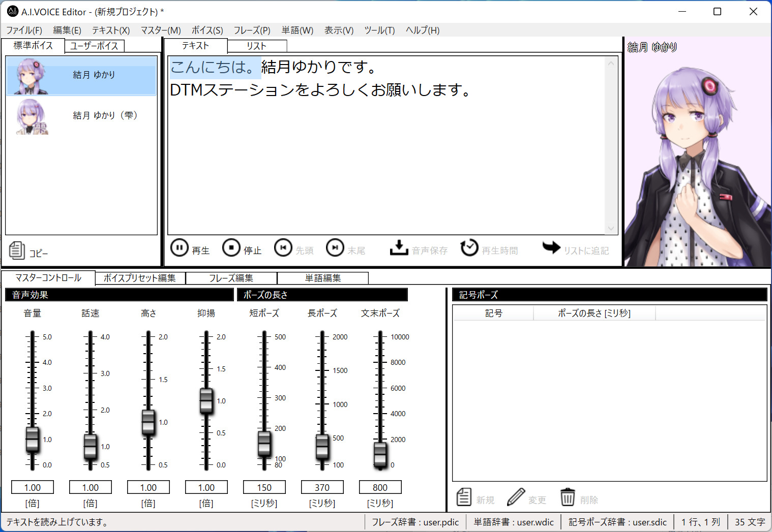Viewport: 772px width, 532px height.
Task: Pause playback with the 再生 icon
Action: (179, 248)
